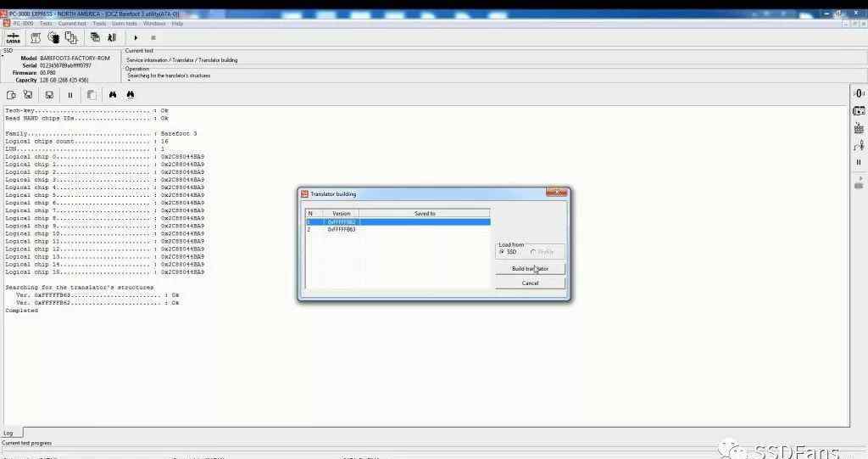
Task: Click the Tech-key Ok log line
Action: click(x=87, y=110)
